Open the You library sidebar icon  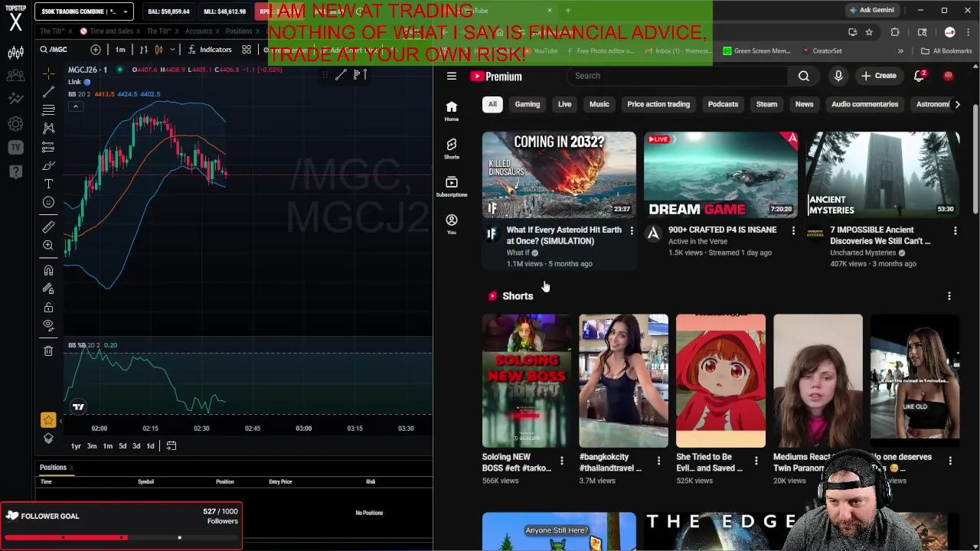tap(452, 224)
